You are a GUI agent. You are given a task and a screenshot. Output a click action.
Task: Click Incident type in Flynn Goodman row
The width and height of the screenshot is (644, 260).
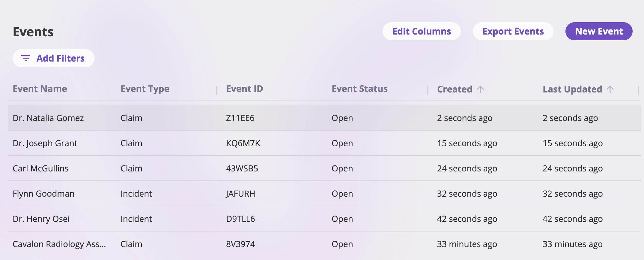pyautogui.click(x=136, y=194)
